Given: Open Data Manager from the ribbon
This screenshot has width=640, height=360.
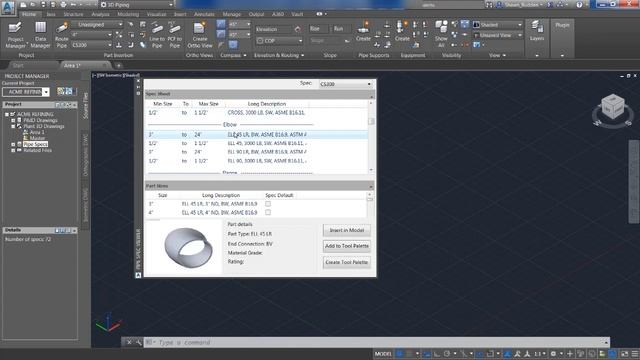Looking at the screenshot, I should (40, 35).
